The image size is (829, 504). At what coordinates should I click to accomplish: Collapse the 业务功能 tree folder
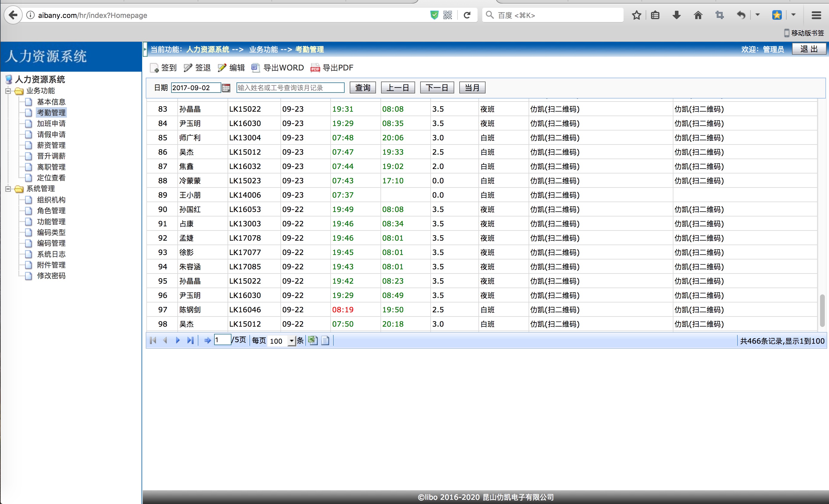coord(8,91)
